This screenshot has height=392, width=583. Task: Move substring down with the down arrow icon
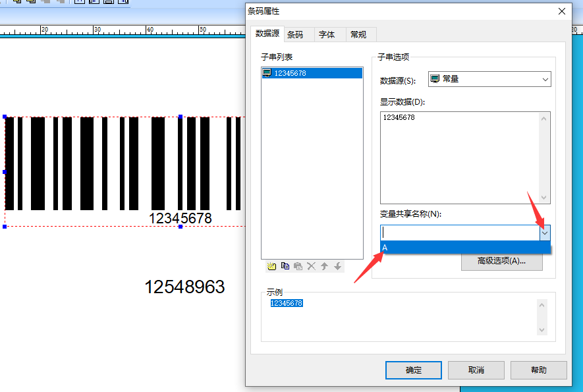click(337, 266)
